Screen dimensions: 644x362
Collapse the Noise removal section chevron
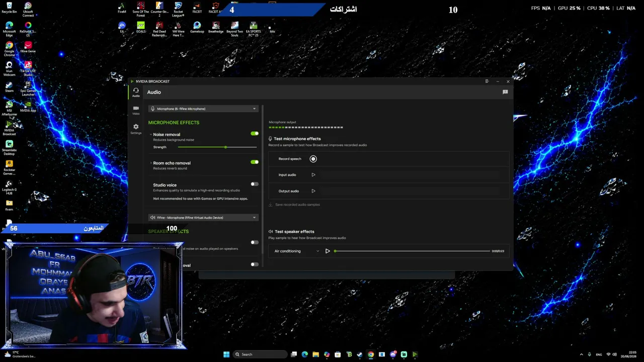click(x=150, y=135)
